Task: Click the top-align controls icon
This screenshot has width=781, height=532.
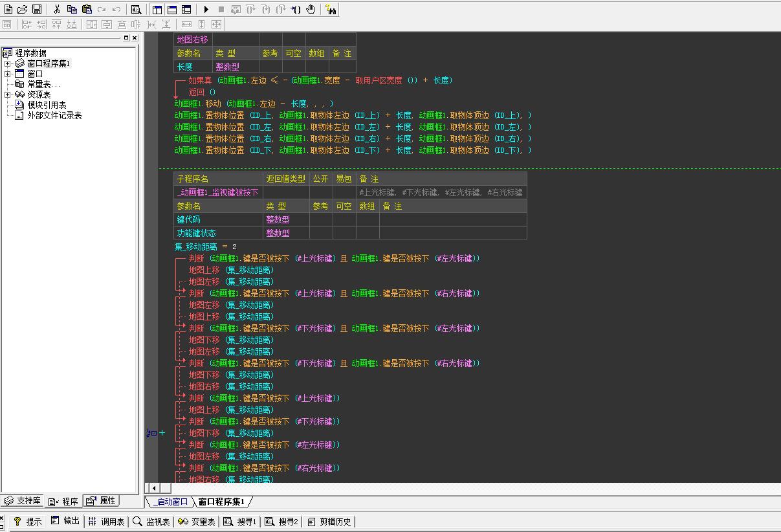Action: (x=56, y=24)
